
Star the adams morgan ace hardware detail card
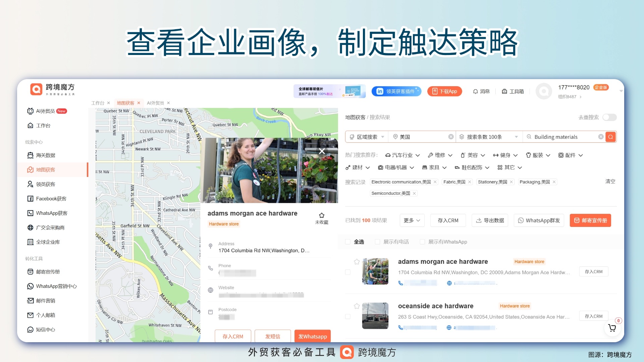pyautogui.click(x=321, y=216)
